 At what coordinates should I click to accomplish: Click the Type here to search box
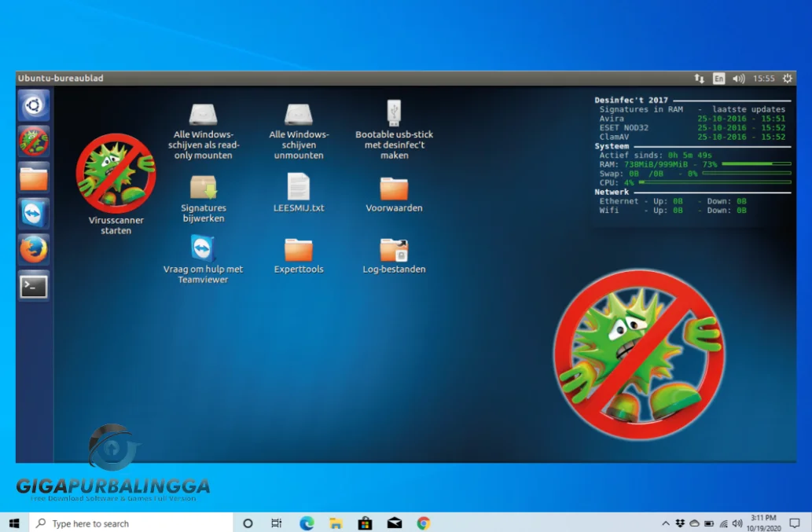pyautogui.click(x=131, y=523)
